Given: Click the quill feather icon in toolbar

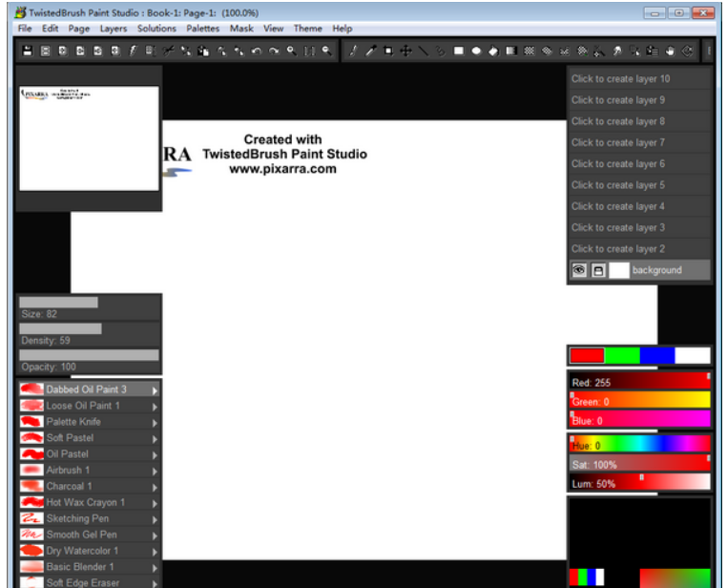Looking at the screenshot, I should (133, 51).
